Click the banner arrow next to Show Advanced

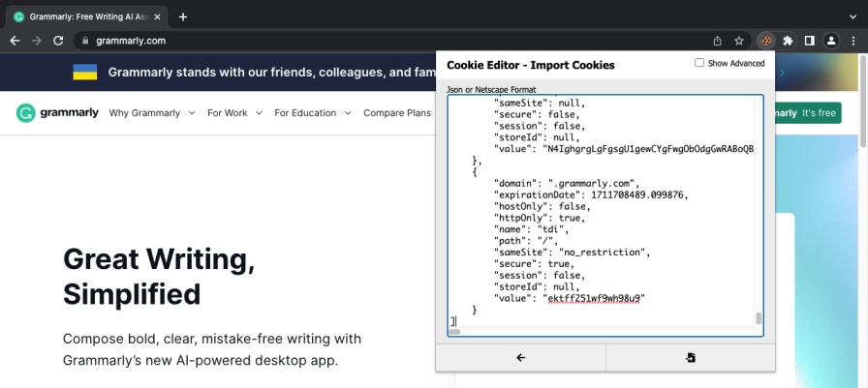(x=782, y=73)
